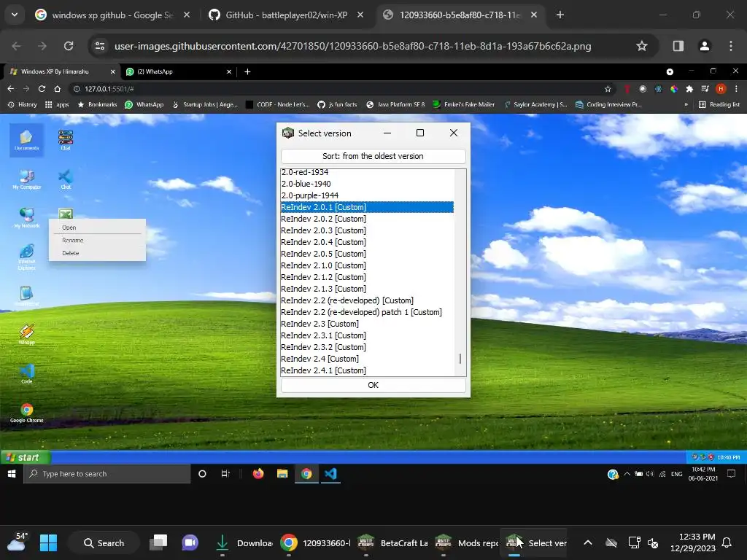
Task: Pick ReIndev 2.3 [Custom] version
Action: pos(367,324)
